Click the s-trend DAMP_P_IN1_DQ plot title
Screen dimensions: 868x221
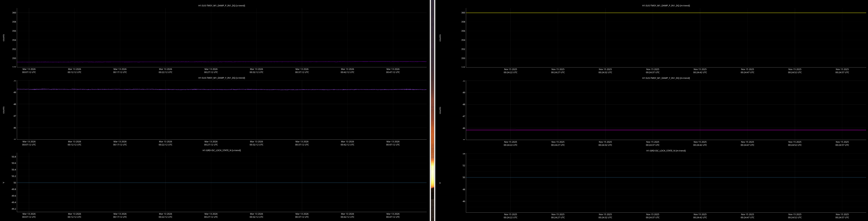coord(221,5)
